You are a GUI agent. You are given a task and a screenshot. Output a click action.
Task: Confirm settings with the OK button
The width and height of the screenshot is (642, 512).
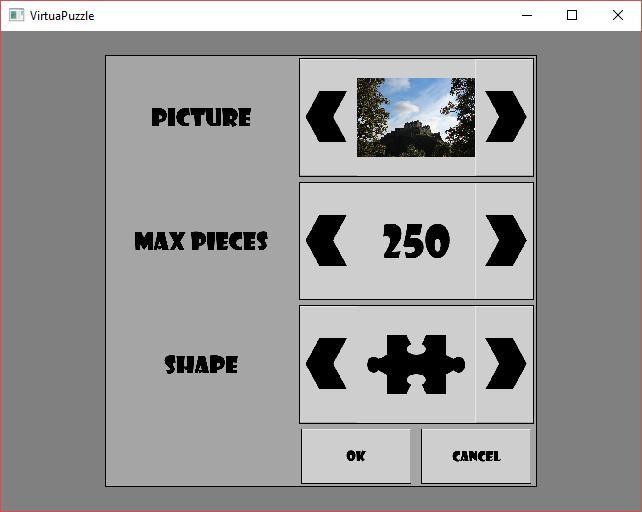coord(356,456)
